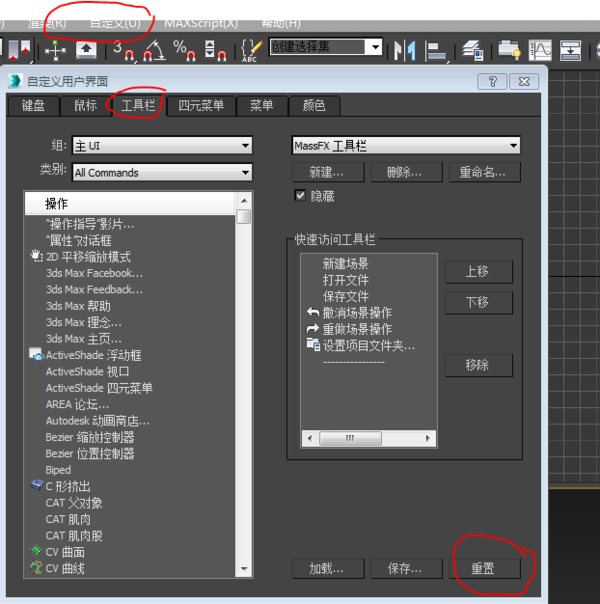Select 设置项目文件夹 icon in quick access list
Viewport: 600px width, 604px height.
pyautogui.click(x=313, y=344)
